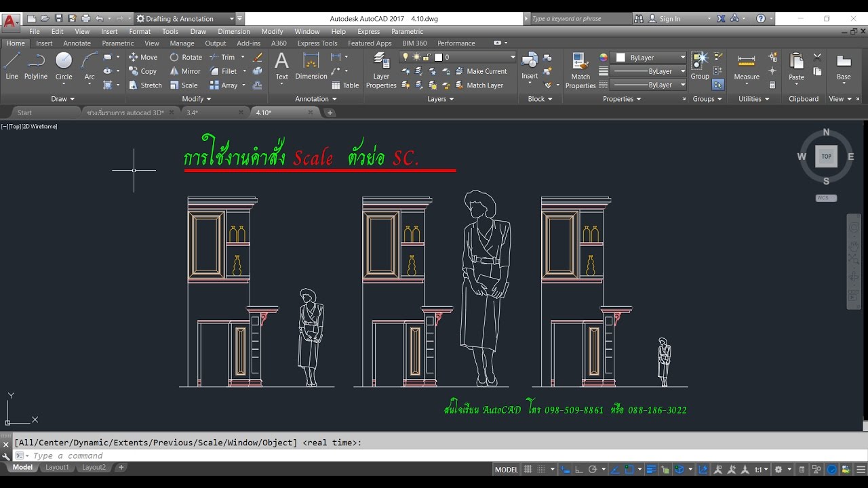Expand the Modify panel
The width and height of the screenshot is (868, 488).
coord(197,99)
